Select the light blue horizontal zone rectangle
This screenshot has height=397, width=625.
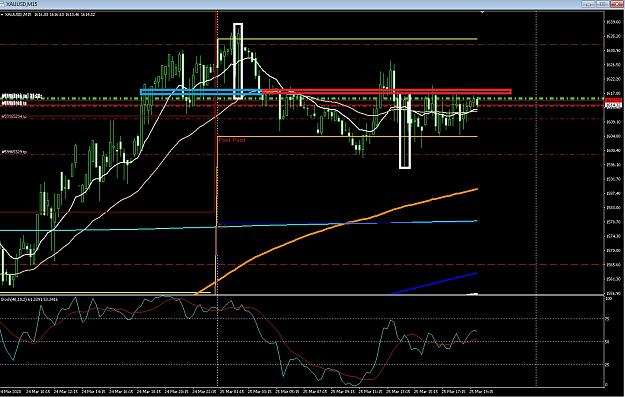(201, 92)
